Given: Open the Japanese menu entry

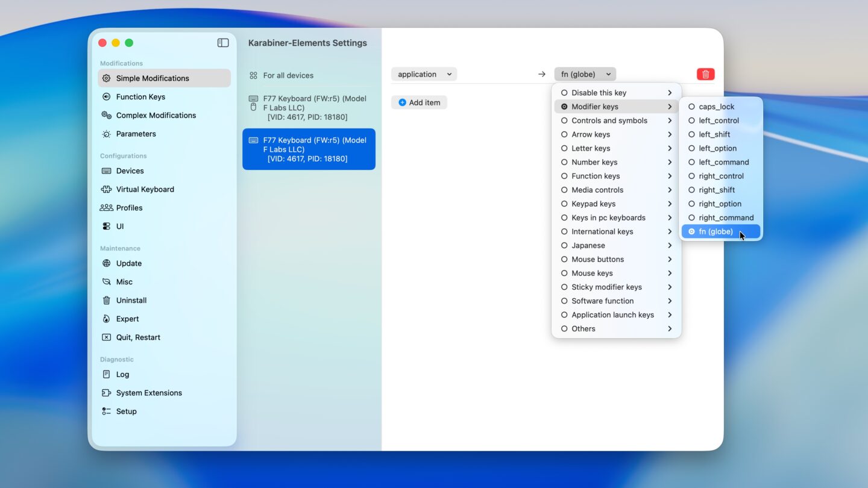Looking at the screenshot, I should point(617,245).
